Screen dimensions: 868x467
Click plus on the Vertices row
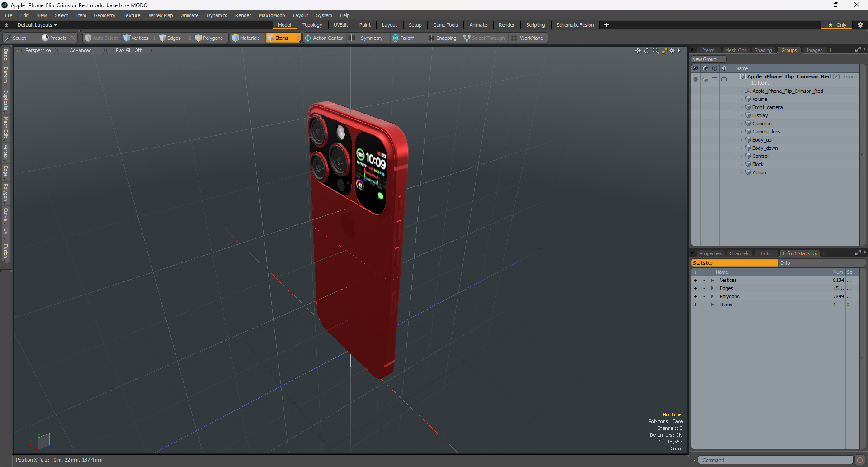click(x=695, y=280)
